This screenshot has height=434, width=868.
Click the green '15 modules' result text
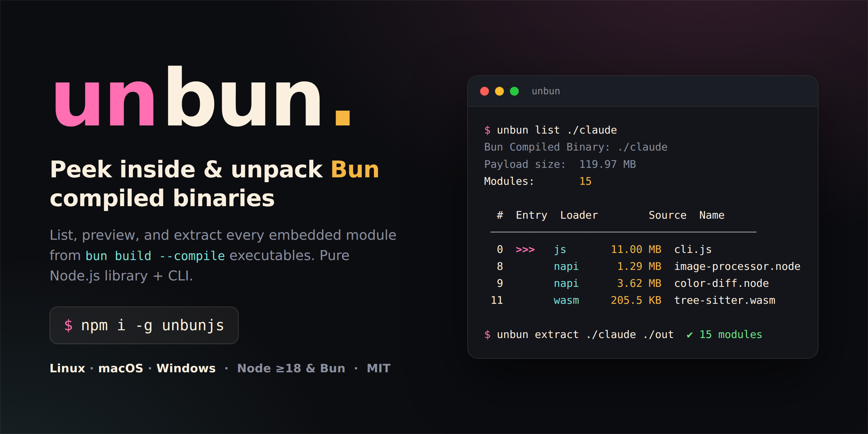(x=731, y=335)
